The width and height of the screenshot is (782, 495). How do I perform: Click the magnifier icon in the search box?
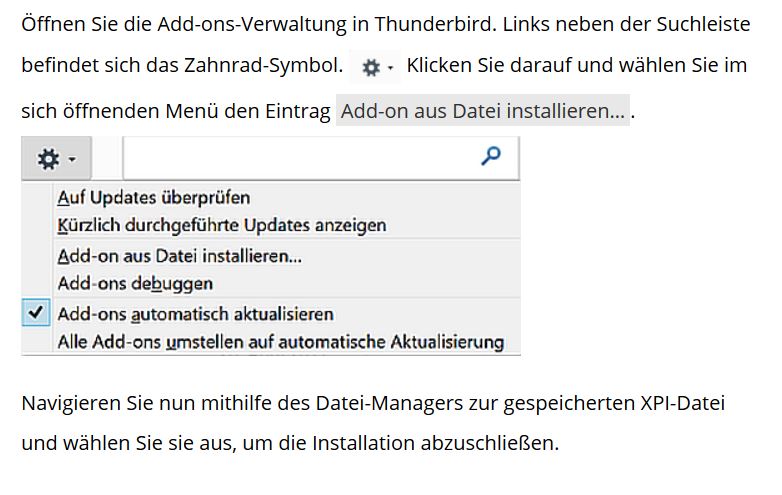tap(491, 156)
